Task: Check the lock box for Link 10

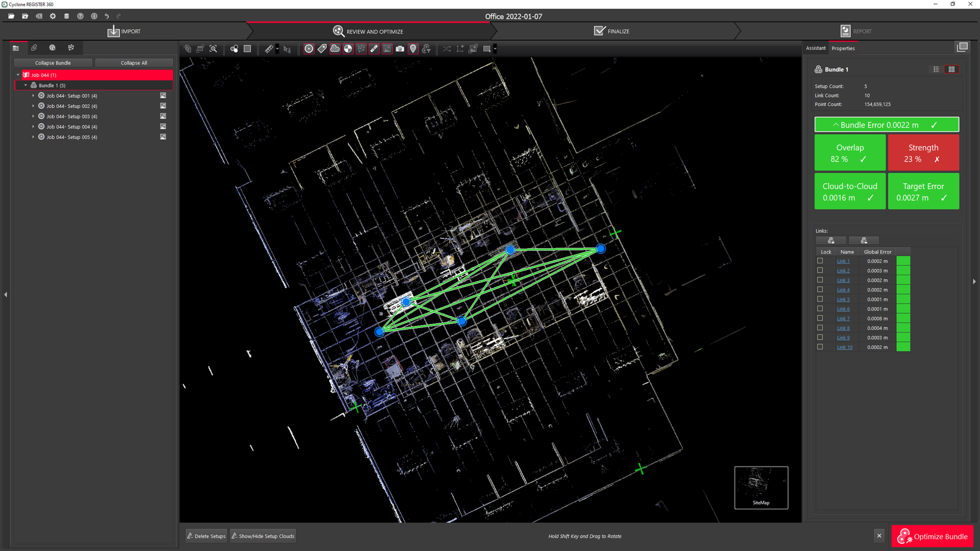Action: [820, 347]
